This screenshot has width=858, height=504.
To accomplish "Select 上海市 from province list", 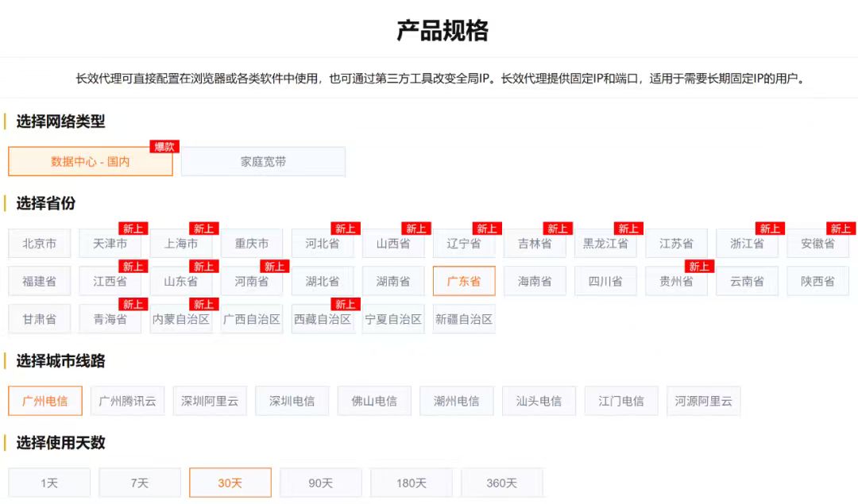I will (180, 243).
